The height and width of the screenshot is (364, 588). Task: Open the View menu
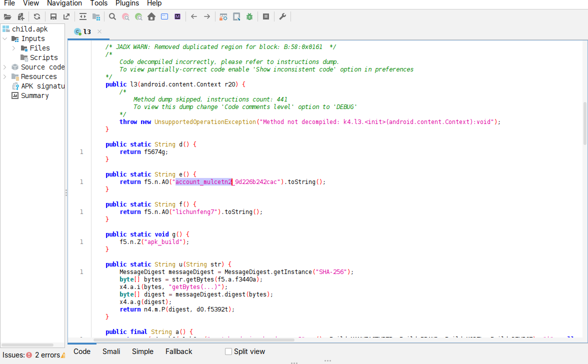click(x=31, y=3)
